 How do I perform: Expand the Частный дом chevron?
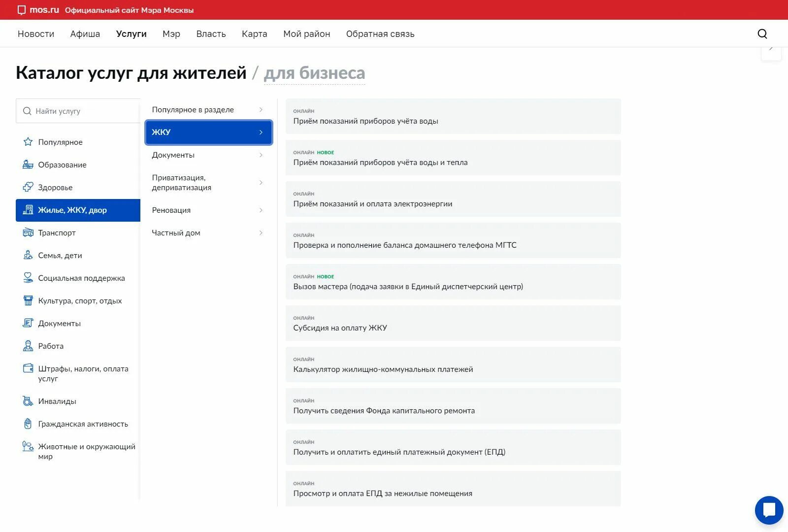click(x=261, y=233)
